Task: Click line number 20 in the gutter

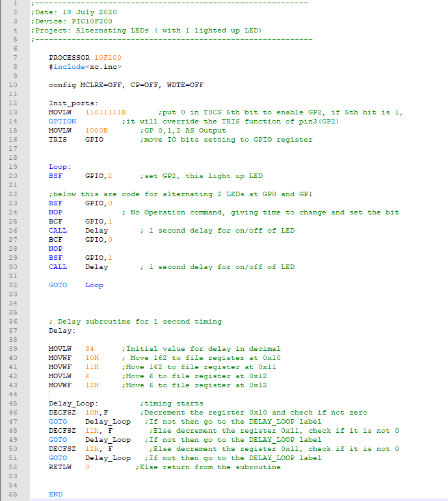Action: pos(13,176)
